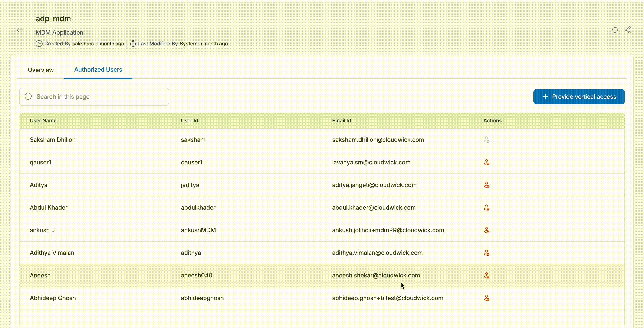
Task: Click the refresh icon
Action: (x=615, y=30)
